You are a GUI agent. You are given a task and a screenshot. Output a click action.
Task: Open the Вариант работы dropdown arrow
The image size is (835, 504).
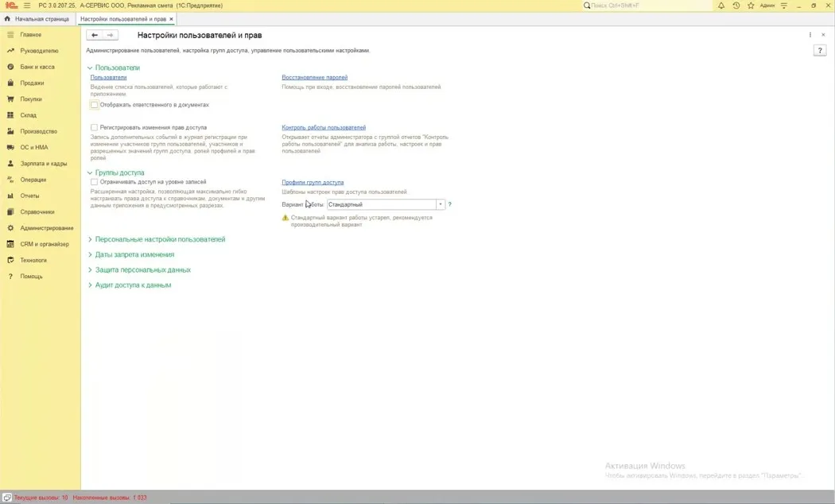click(x=441, y=204)
